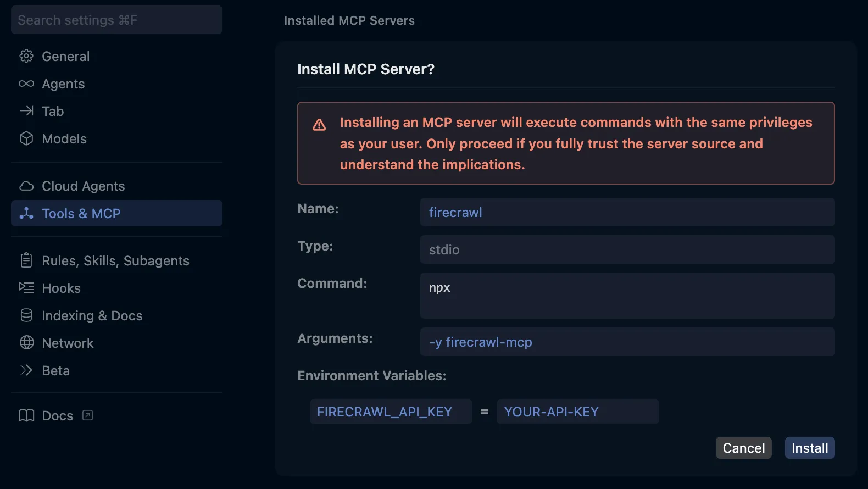Cancel the MCP server installation
Viewport: 868px width, 489px height.
pos(743,448)
